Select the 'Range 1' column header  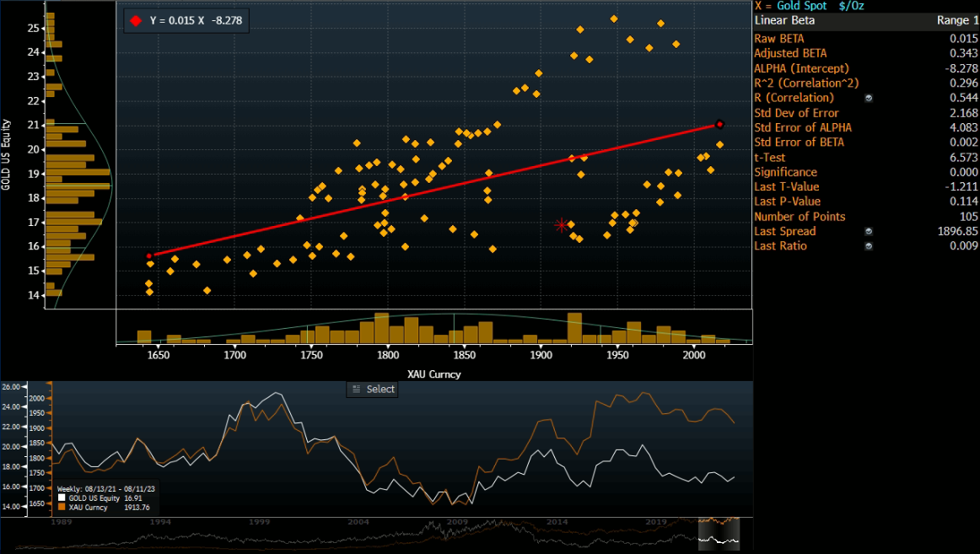pos(957,20)
